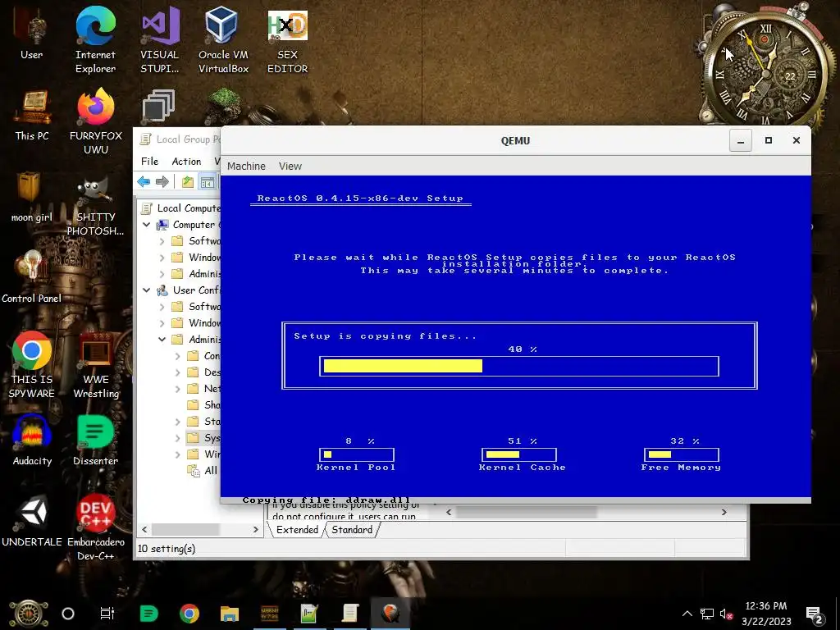The width and height of the screenshot is (840, 630).
Task: Open the moon girl desktop icon
Action: coord(32,196)
